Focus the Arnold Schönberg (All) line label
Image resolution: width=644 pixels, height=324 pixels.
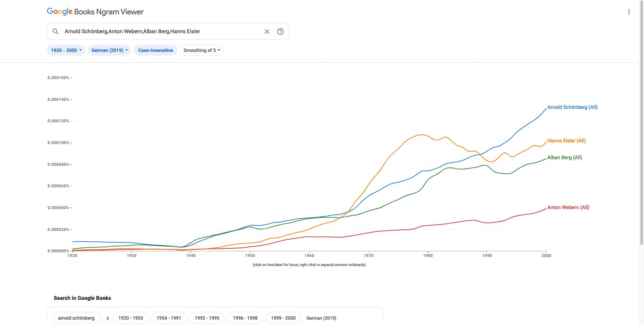(572, 107)
